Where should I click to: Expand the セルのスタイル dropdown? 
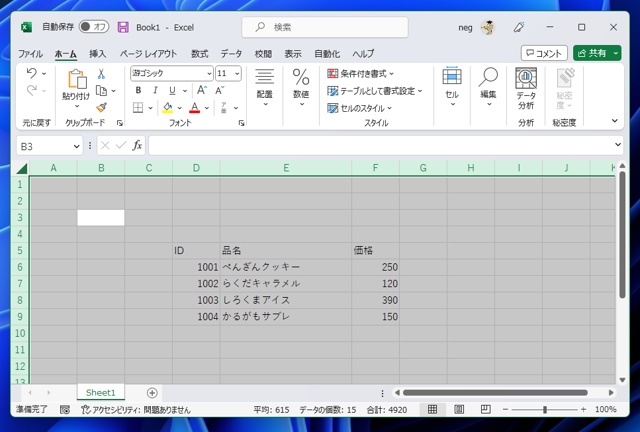(x=389, y=108)
